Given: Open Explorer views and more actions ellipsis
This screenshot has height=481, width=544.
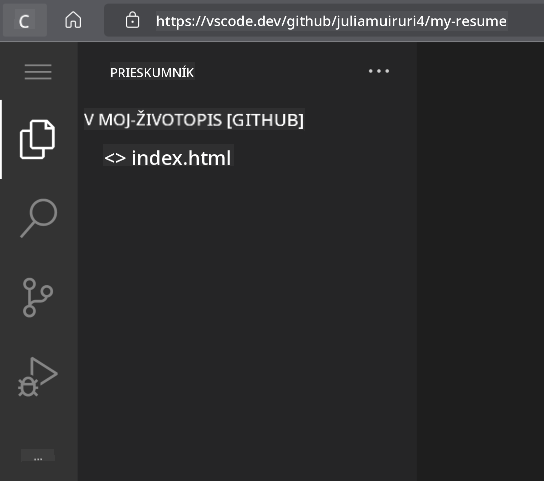Looking at the screenshot, I should point(379,71).
